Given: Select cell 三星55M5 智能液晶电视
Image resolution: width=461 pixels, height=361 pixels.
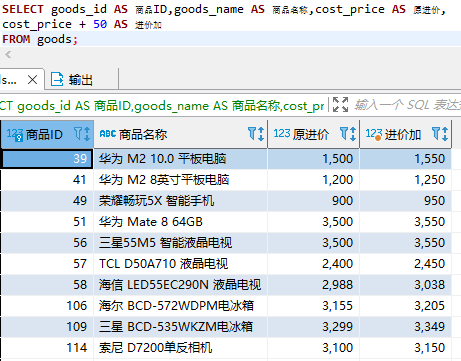Looking at the screenshot, I should pos(180,243).
